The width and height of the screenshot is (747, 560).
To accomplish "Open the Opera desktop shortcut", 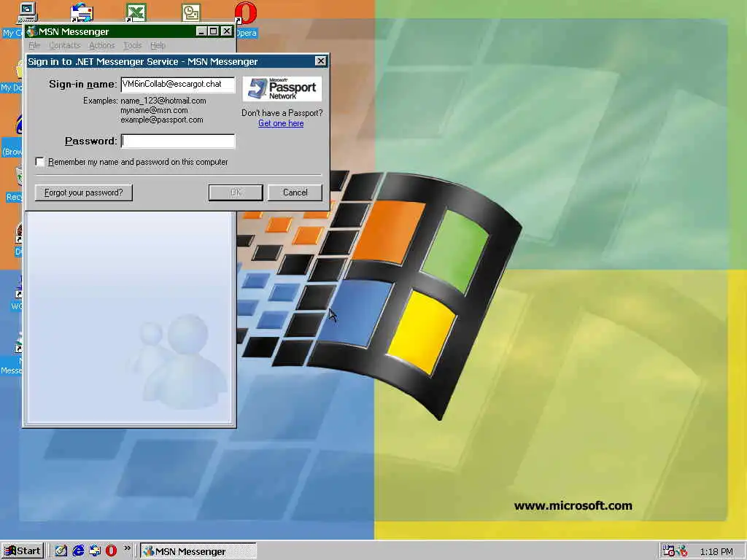I will pyautogui.click(x=245, y=13).
